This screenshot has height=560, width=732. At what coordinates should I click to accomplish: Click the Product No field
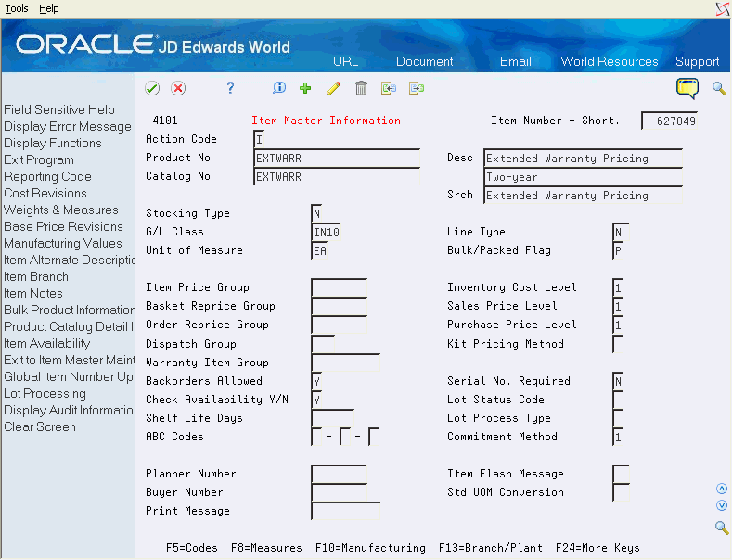pos(337,159)
